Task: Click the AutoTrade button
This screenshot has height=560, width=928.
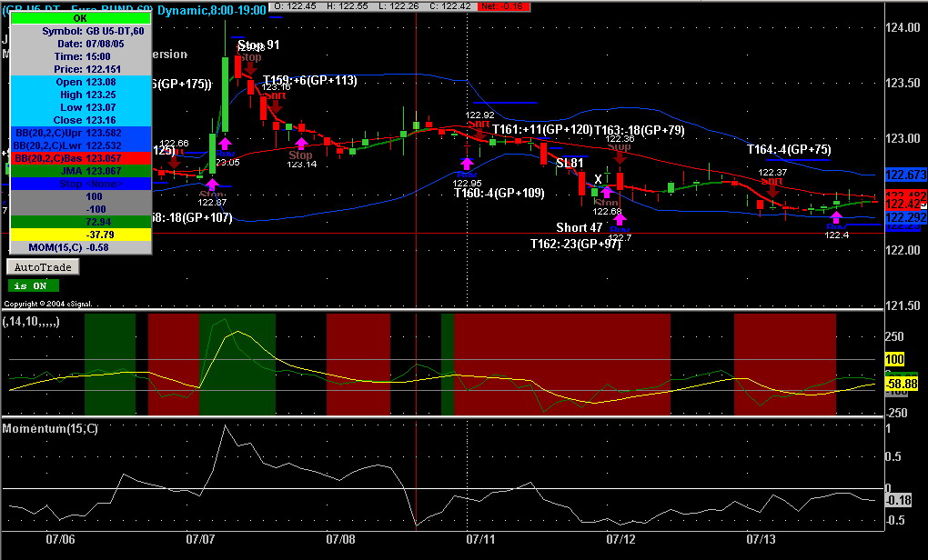Action: pos(43,267)
